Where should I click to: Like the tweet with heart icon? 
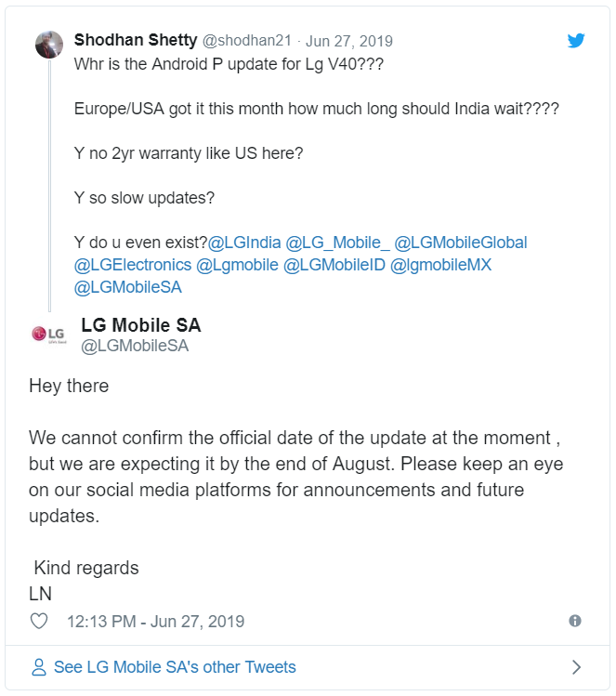[x=39, y=622]
